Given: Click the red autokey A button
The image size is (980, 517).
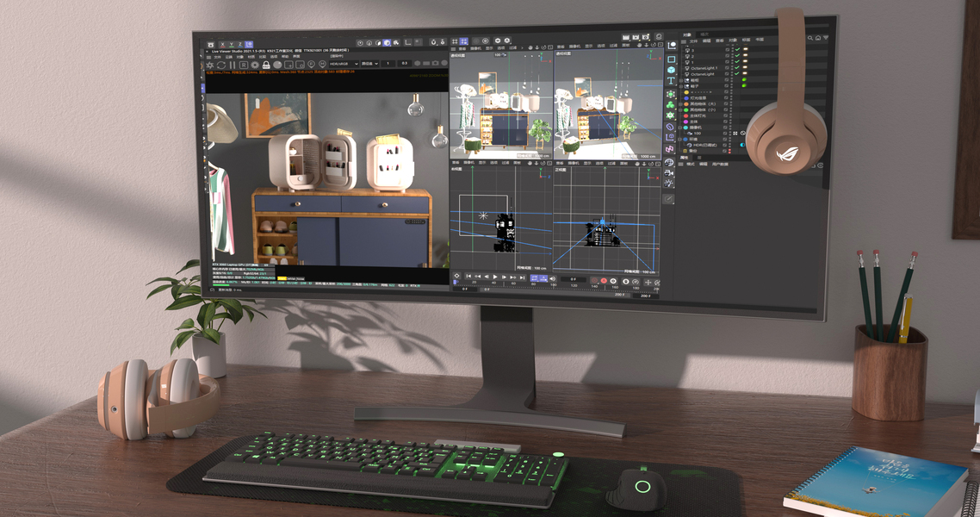Looking at the screenshot, I should pyautogui.click(x=604, y=281).
